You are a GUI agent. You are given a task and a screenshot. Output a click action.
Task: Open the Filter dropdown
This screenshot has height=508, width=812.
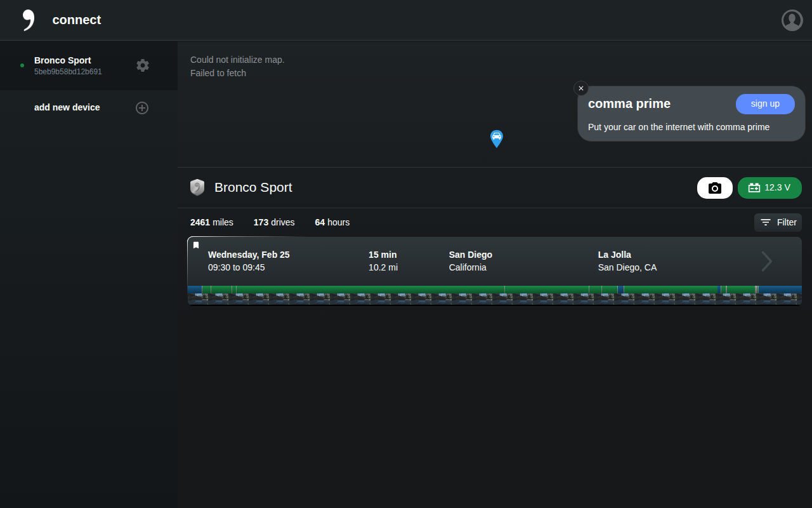(x=778, y=222)
